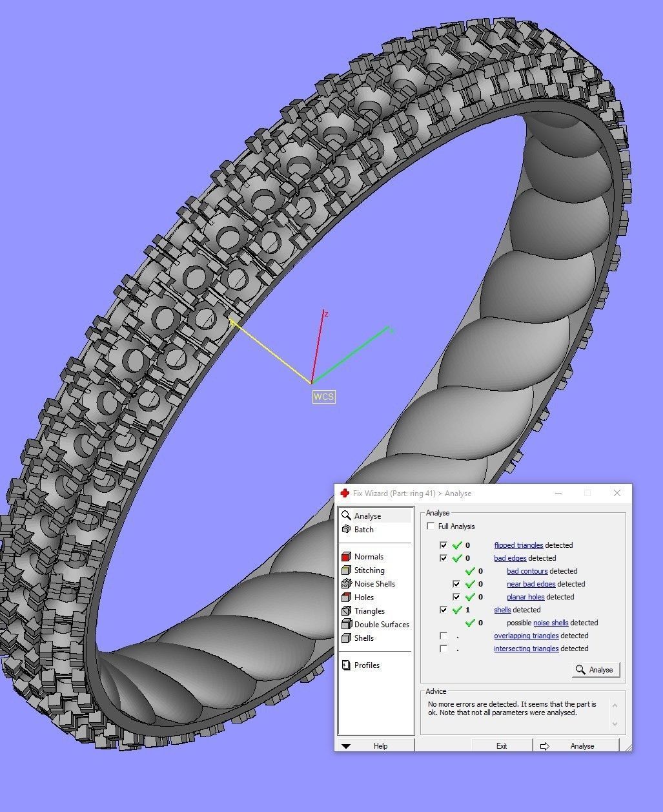
Task: Open the Help dropdown button
Action: [x=374, y=746]
